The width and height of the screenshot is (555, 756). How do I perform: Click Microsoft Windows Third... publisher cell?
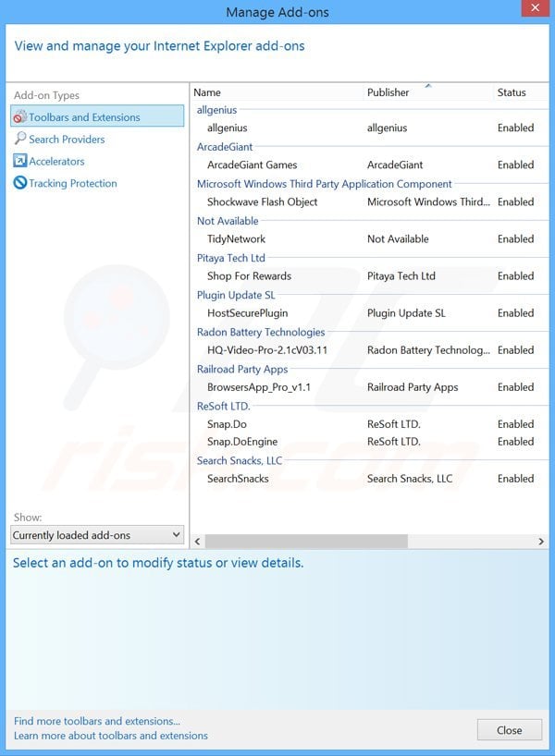coord(428,202)
